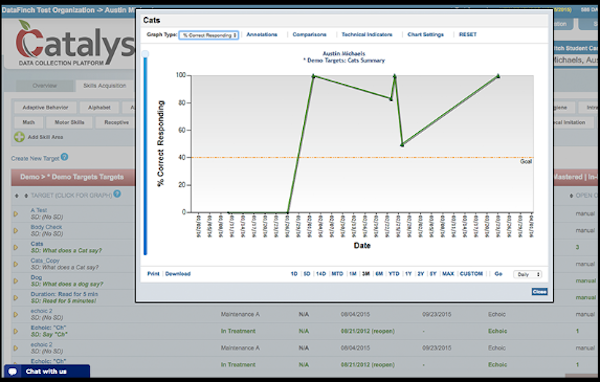Screen dimensions: 600x382
Task: Expand the Cats target row
Action: pos(16,248)
